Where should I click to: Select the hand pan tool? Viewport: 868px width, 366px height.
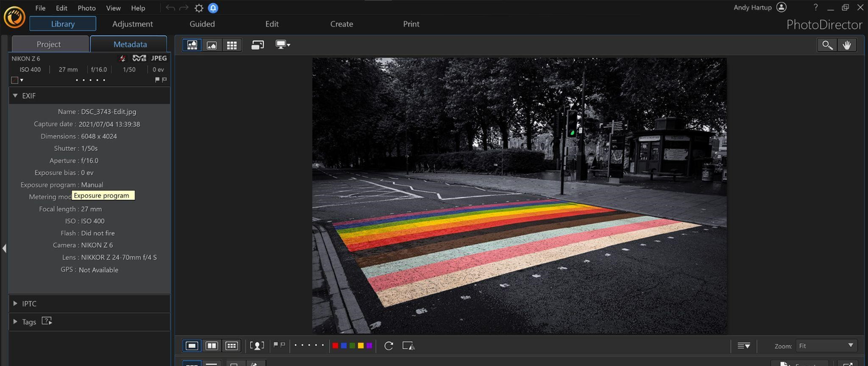(846, 45)
